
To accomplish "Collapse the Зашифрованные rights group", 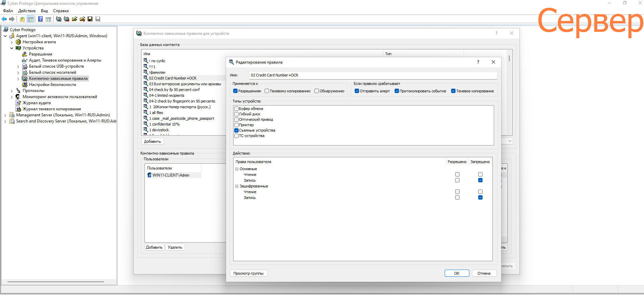I will click(237, 186).
